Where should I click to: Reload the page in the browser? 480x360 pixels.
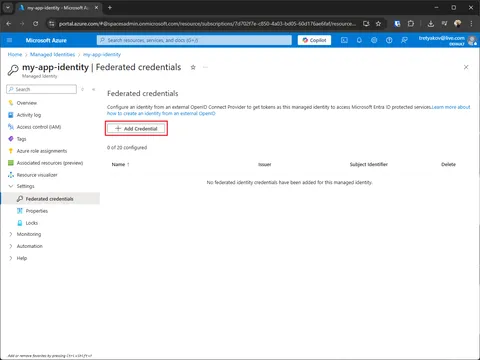[x=35, y=24]
